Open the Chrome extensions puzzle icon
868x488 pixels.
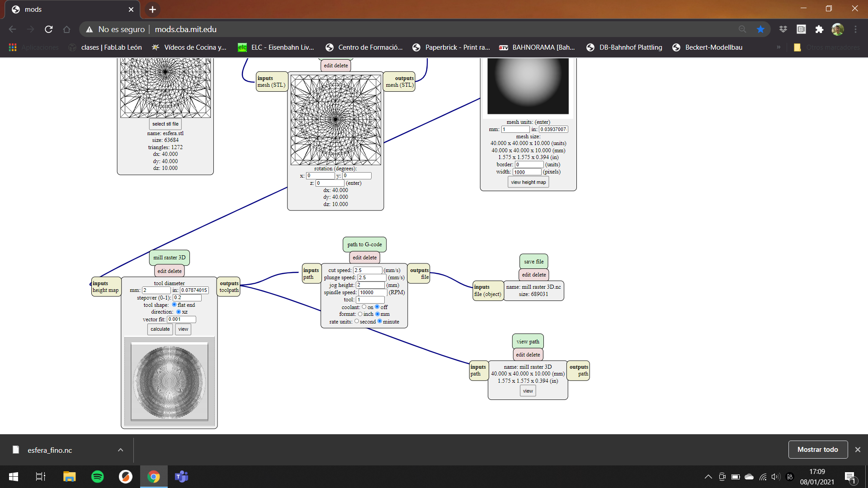(x=819, y=29)
